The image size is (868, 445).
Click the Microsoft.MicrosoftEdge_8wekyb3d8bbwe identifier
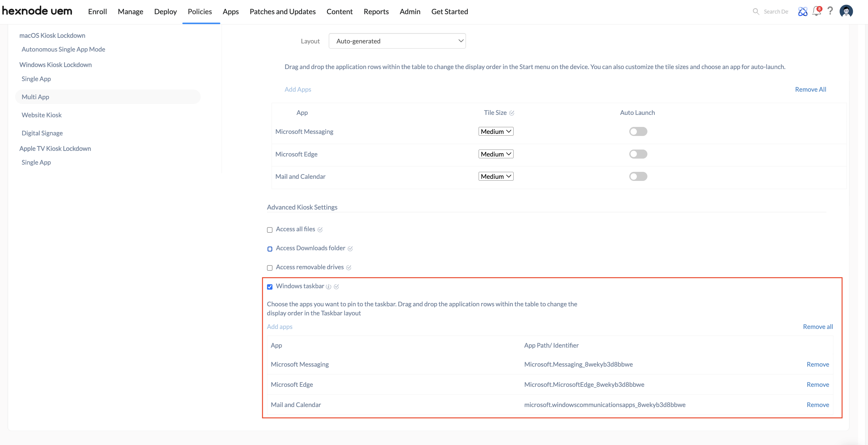click(584, 385)
